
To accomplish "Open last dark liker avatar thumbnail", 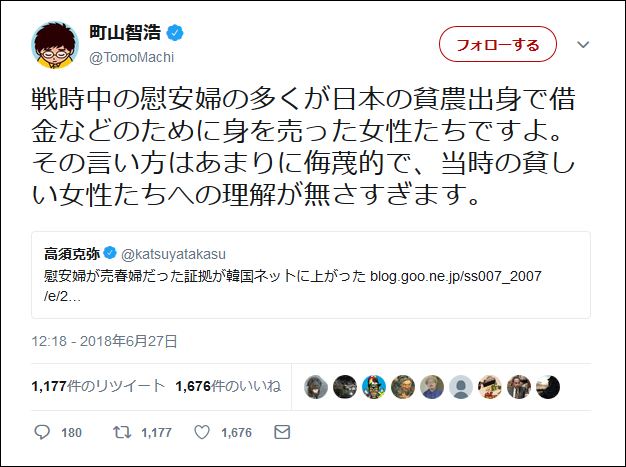I will click(548, 387).
